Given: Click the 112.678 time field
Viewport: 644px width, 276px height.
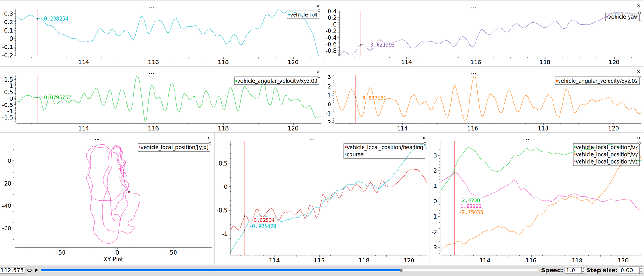Looking at the screenshot, I should click(x=13, y=270).
